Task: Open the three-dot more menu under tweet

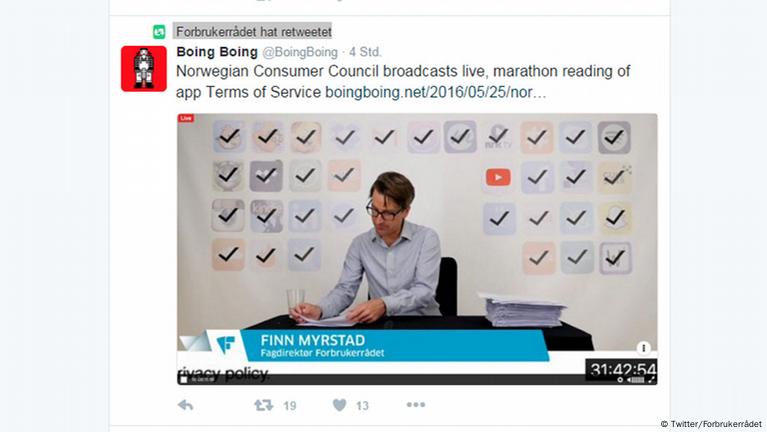Action: click(416, 405)
